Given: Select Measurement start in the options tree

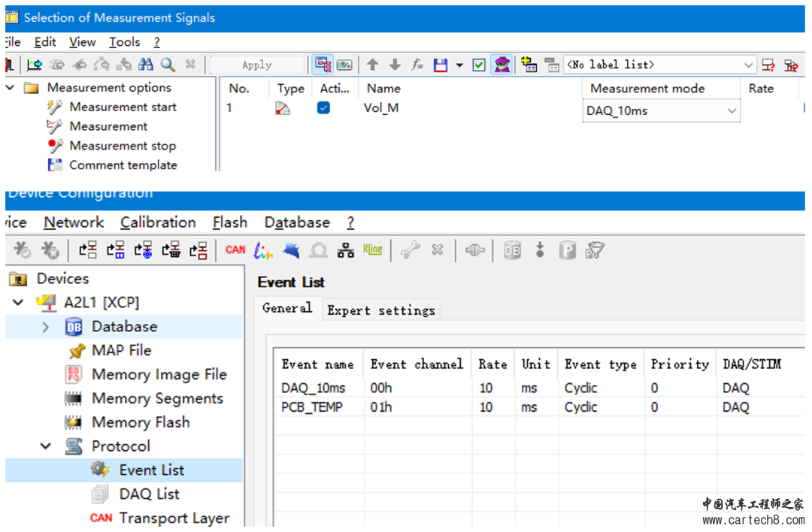Looking at the screenshot, I should [123, 107].
